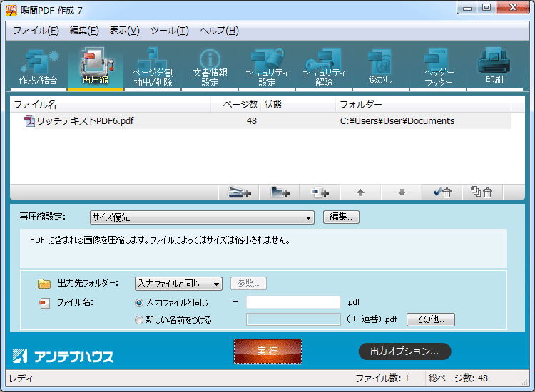Click the 印刷 (print) icon
Viewport: 535px width, 392px height.
coord(494,67)
